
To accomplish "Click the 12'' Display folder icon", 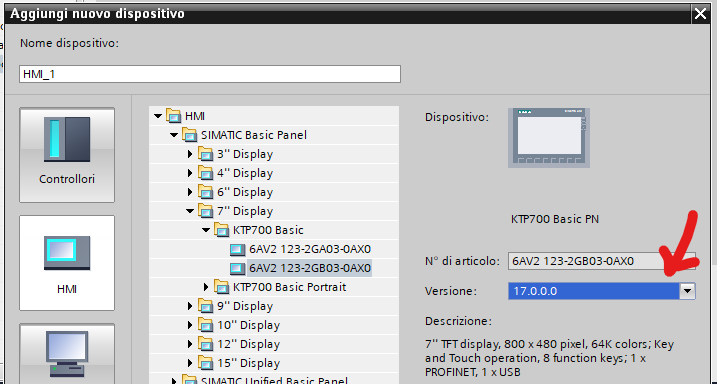I will click(x=206, y=344).
